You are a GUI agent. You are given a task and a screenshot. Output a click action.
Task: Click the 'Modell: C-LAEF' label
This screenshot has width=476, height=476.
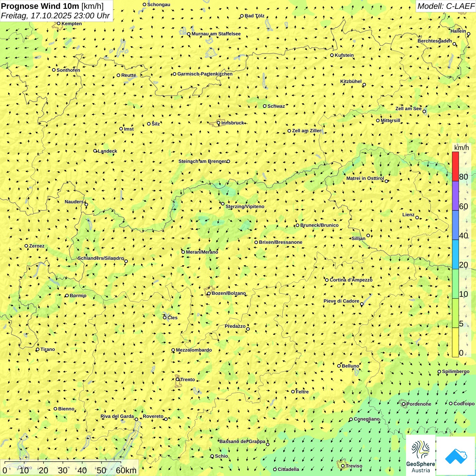(446, 6)
